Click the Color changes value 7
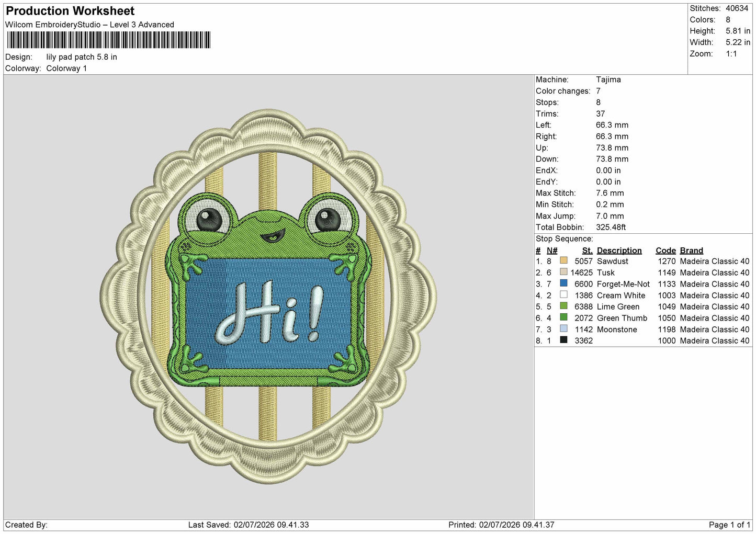756x534 pixels. click(x=598, y=91)
